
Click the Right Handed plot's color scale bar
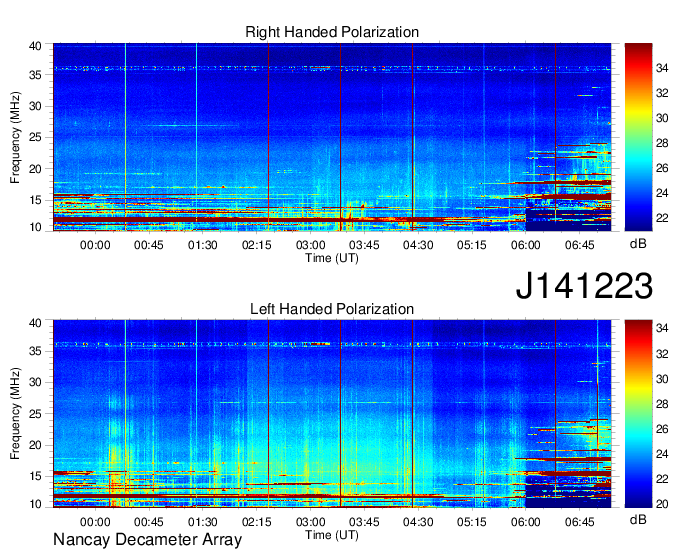(638, 137)
